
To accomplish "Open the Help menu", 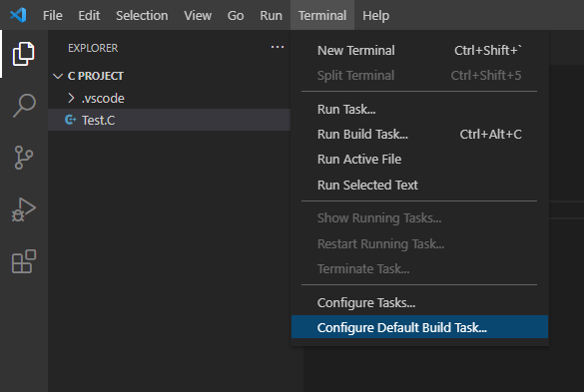I will [375, 16].
